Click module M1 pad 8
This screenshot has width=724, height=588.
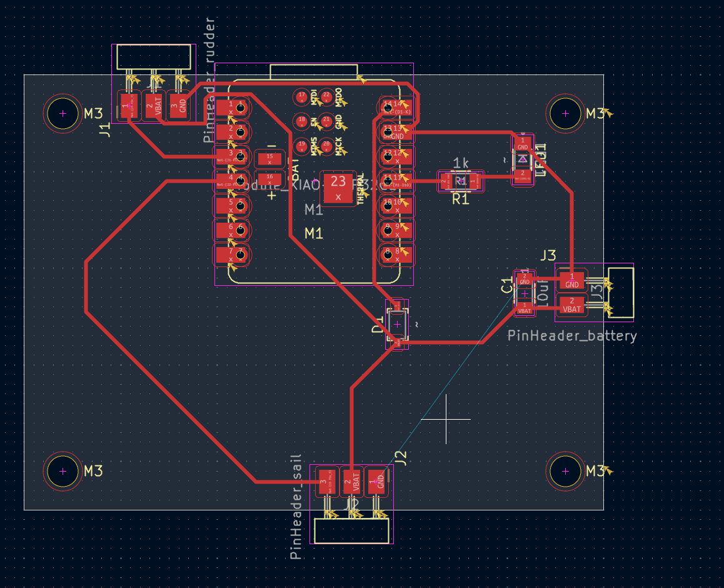(396, 255)
